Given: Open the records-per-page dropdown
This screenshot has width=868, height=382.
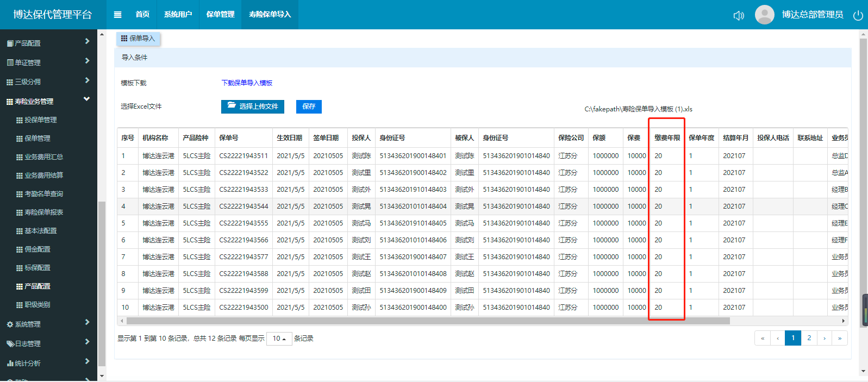Looking at the screenshot, I should tap(279, 339).
